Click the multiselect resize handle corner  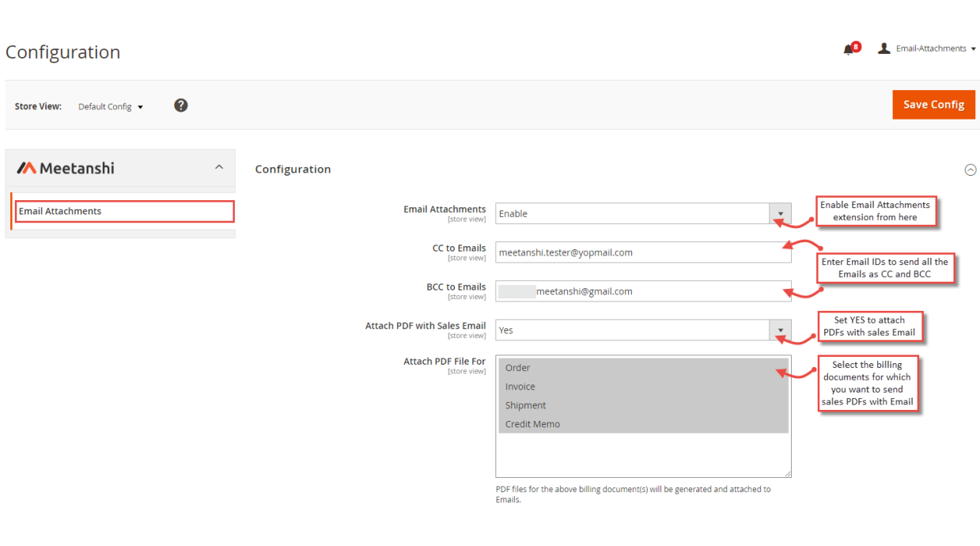(x=787, y=473)
